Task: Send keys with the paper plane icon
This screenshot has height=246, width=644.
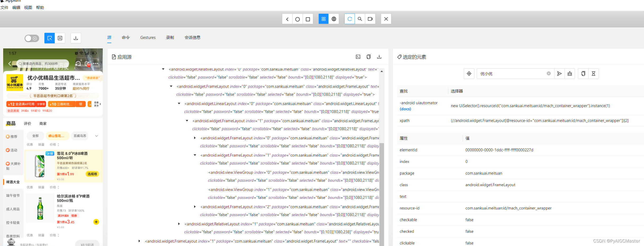Action: point(559,74)
